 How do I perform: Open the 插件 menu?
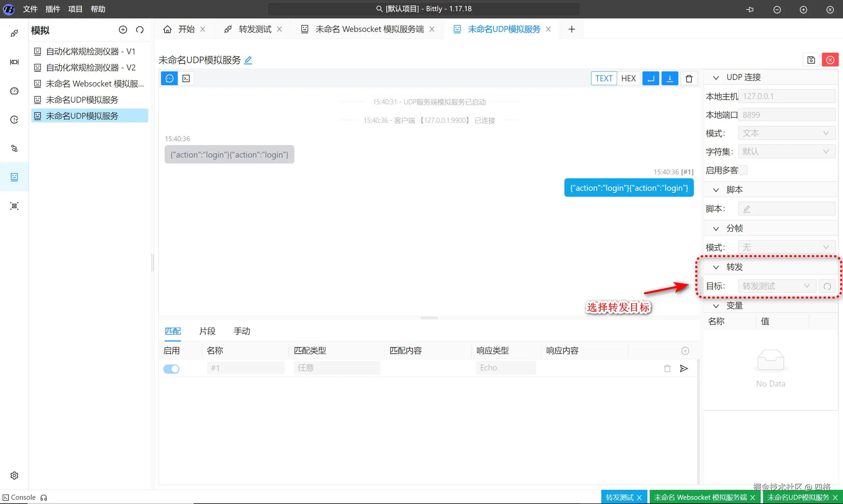pos(53,9)
